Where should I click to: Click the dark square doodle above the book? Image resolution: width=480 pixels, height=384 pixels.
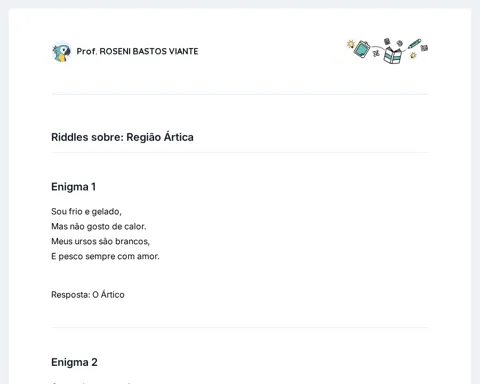pyautogui.click(x=387, y=41)
